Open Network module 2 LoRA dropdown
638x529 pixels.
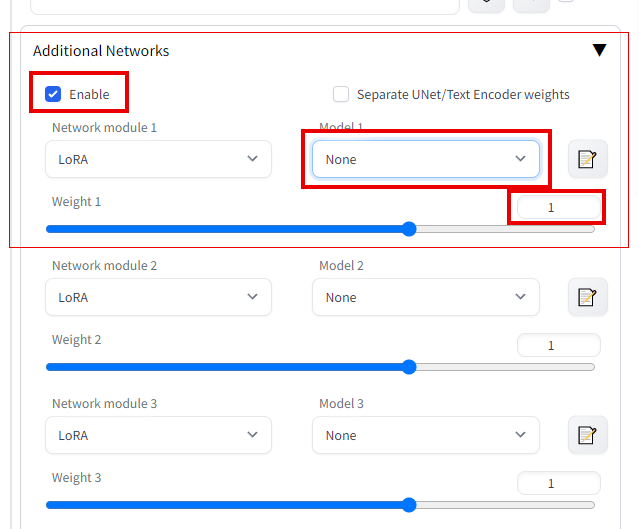coord(158,297)
